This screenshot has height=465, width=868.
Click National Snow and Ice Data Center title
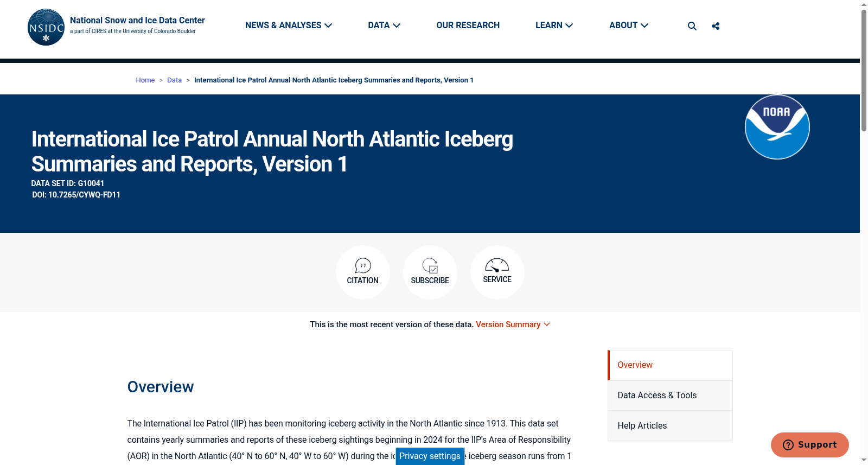coord(137,21)
